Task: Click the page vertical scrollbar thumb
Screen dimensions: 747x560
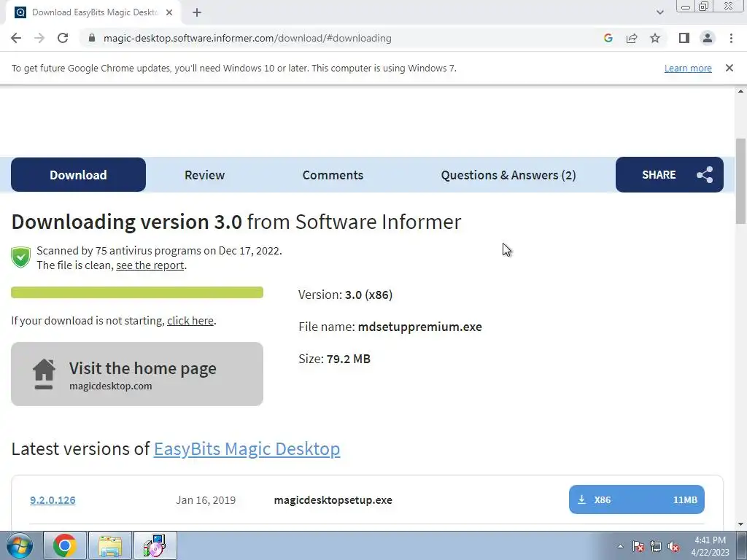Action: pos(740,181)
